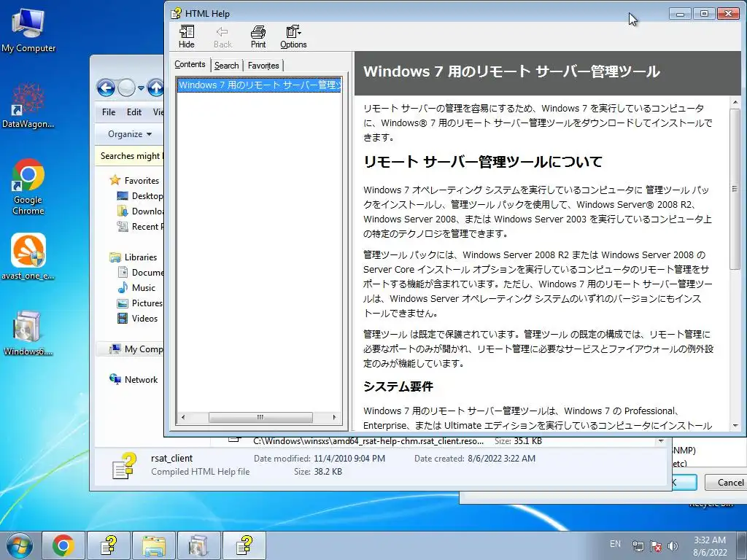Viewport: 747px width, 560px height.
Task: Open Action Center flag tray icon
Action: [x=656, y=546]
